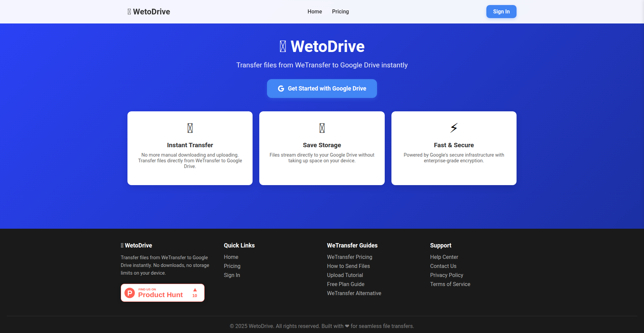Image resolution: width=644 pixels, height=333 pixels.
Task: Click the upvote arrow on the Product Hunt badge
Action: tap(195, 290)
